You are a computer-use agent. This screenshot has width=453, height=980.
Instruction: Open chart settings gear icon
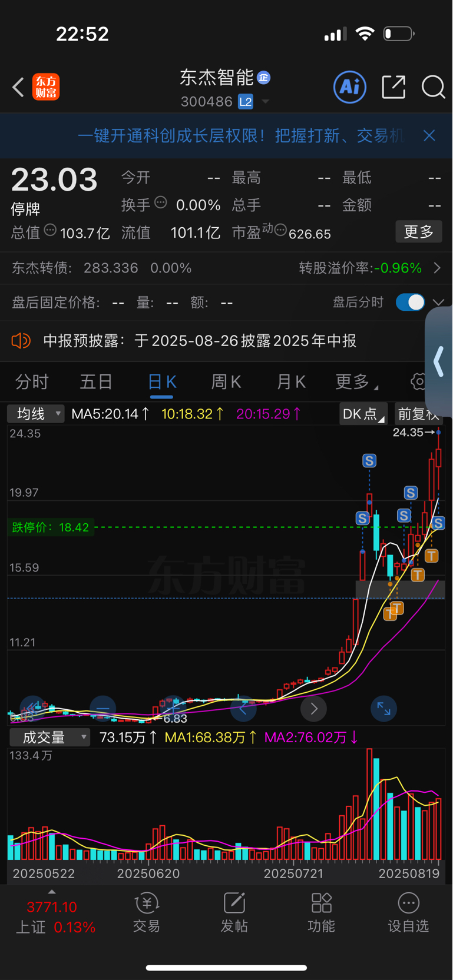coord(418,381)
